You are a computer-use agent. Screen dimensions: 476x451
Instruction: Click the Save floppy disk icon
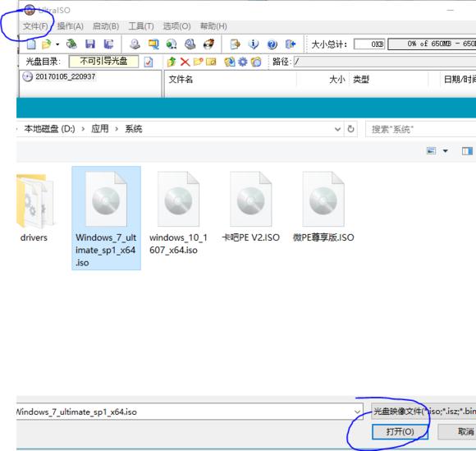click(x=90, y=44)
